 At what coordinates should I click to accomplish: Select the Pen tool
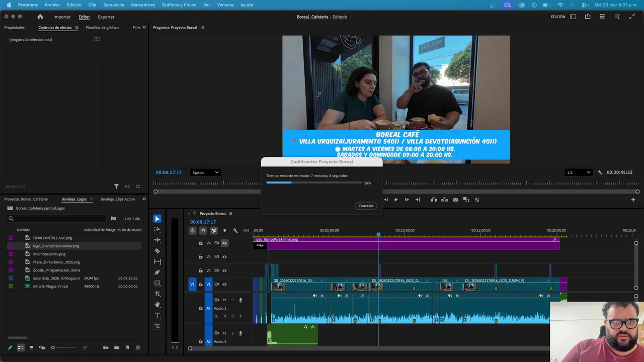pyautogui.click(x=157, y=272)
